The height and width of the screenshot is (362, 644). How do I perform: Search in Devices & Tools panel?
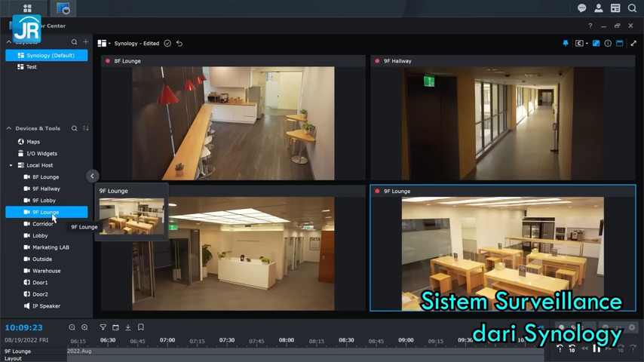click(74, 128)
